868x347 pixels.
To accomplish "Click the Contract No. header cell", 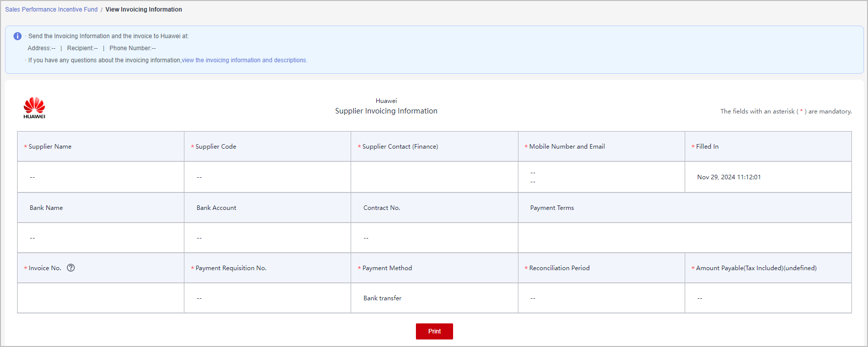I will pyautogui.click(x=382, y=208).
